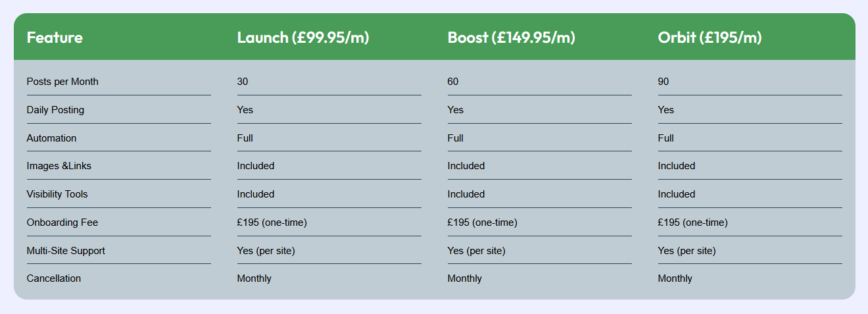Click Orbit's Yes (per site) Multi-Site cell
868x314 pixels.
(x=687, y=251)
